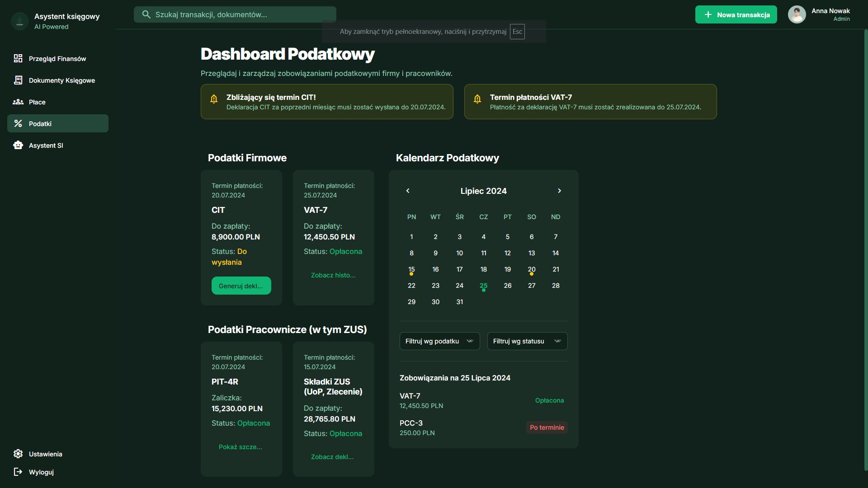The image size is (868, 488).
Task: Click Anna Nowak's profile avatar
Action: (x=797, y=14)
